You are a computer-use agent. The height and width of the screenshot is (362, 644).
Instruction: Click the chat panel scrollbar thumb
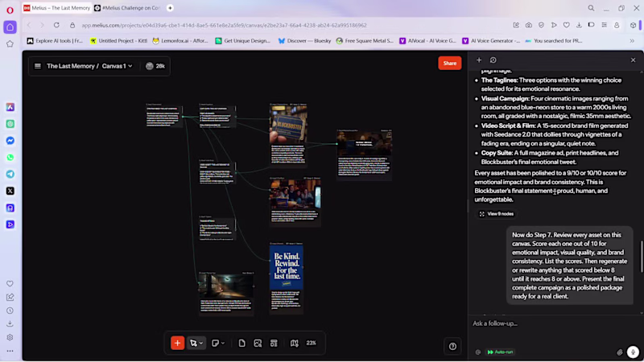pyautogui.click(x=642, y=257)
